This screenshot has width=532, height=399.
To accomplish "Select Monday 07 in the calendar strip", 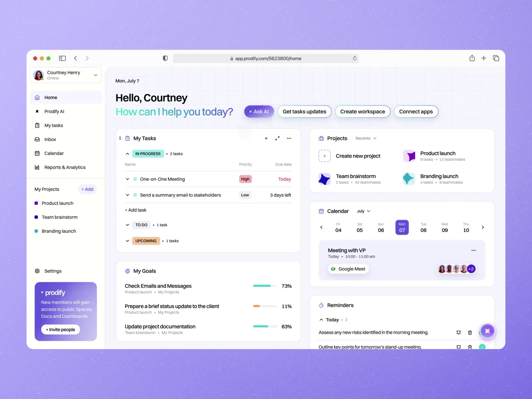I will tap(402, 227).
